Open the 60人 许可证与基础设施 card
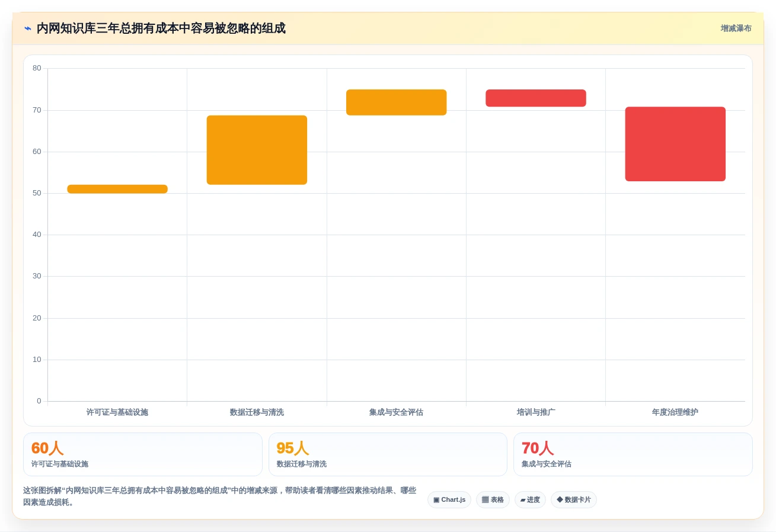The image size is (776, 532). coord(143,454)
